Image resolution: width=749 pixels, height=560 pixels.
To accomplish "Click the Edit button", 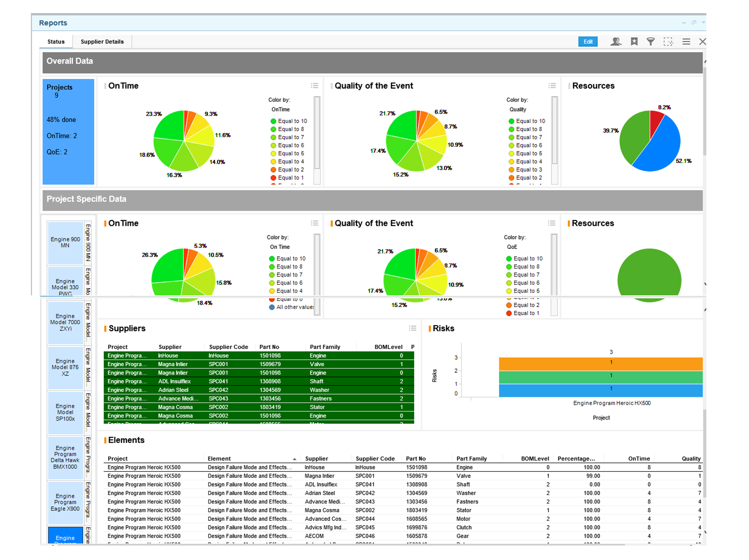I will 588,41.
